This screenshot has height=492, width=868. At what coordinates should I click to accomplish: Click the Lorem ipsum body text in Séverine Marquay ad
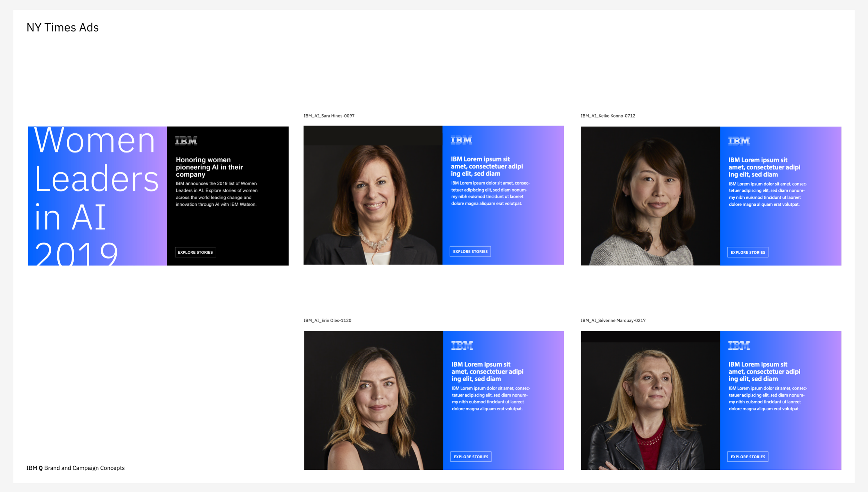768,398
